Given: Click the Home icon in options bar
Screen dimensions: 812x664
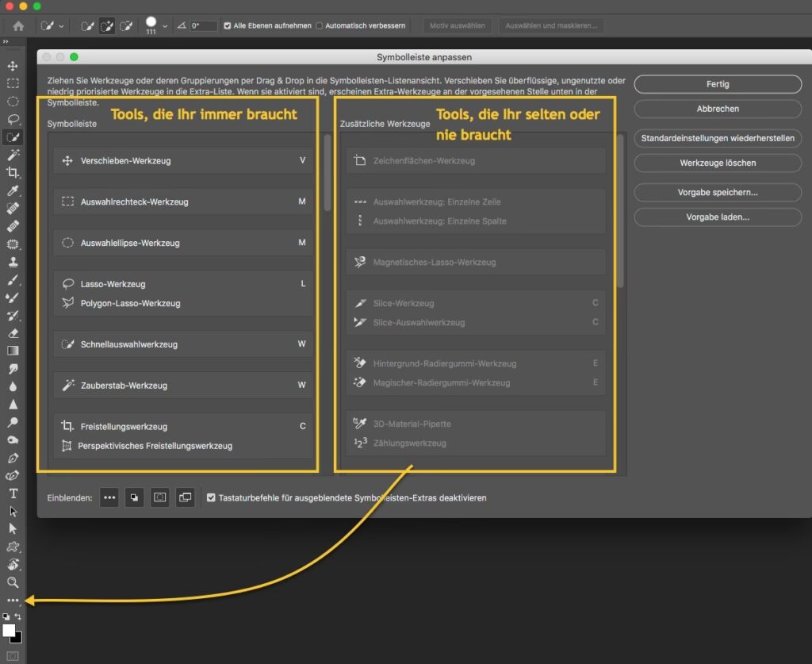Looking at the screenshot, I should (18, 25).
